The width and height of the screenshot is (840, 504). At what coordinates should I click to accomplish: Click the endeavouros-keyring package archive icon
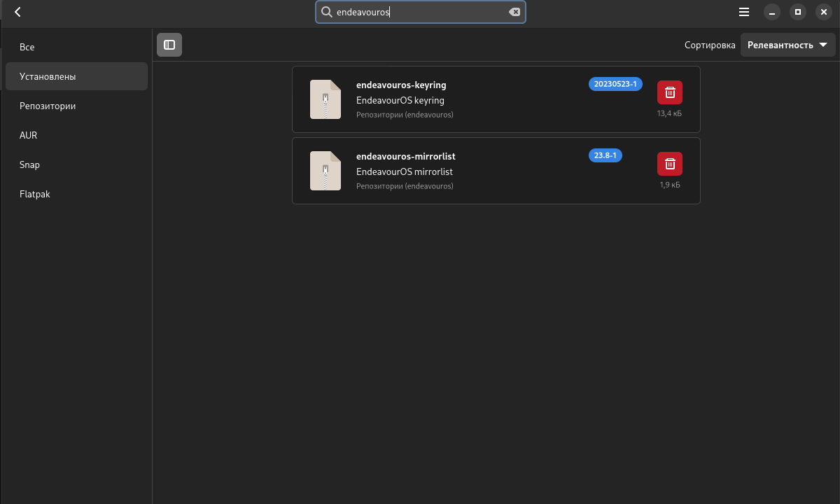325,99
